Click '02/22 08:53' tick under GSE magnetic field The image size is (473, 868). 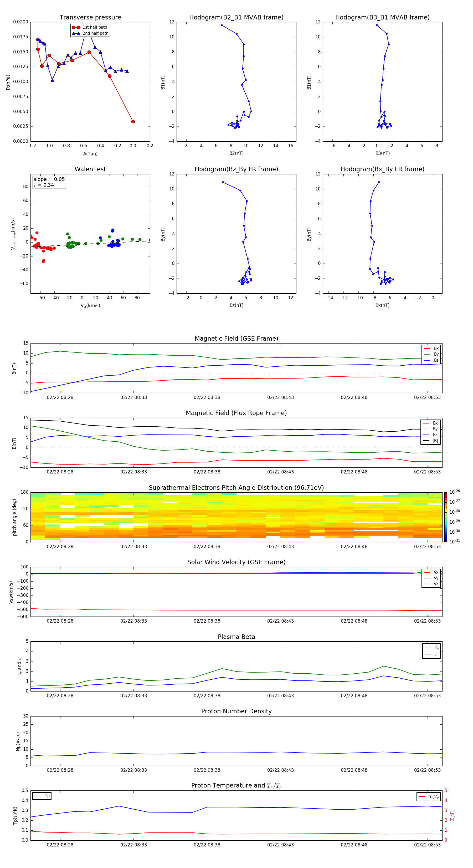(x=427, y=397)
